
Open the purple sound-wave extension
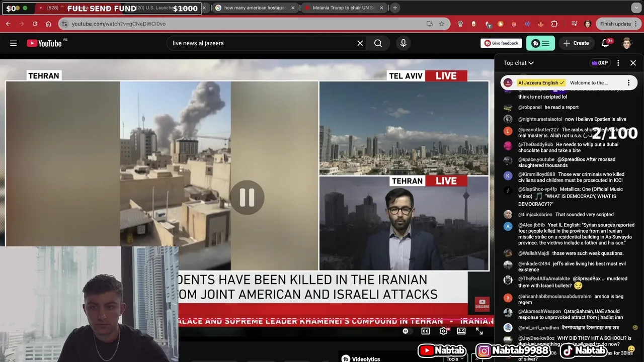click(x=527, y=24)
